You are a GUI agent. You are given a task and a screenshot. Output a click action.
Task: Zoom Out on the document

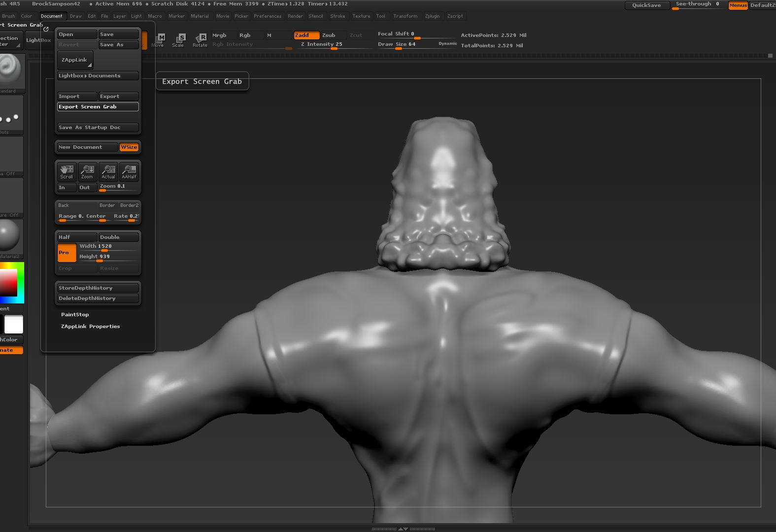coord(87,188)
